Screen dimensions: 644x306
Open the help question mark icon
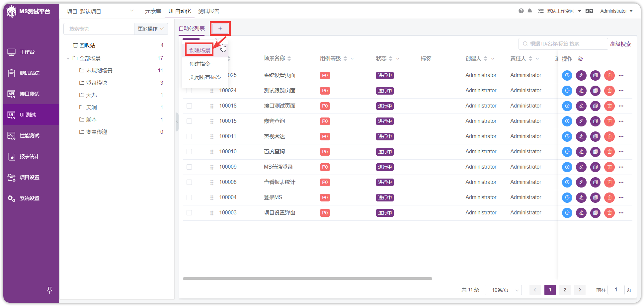coord(521,11)
